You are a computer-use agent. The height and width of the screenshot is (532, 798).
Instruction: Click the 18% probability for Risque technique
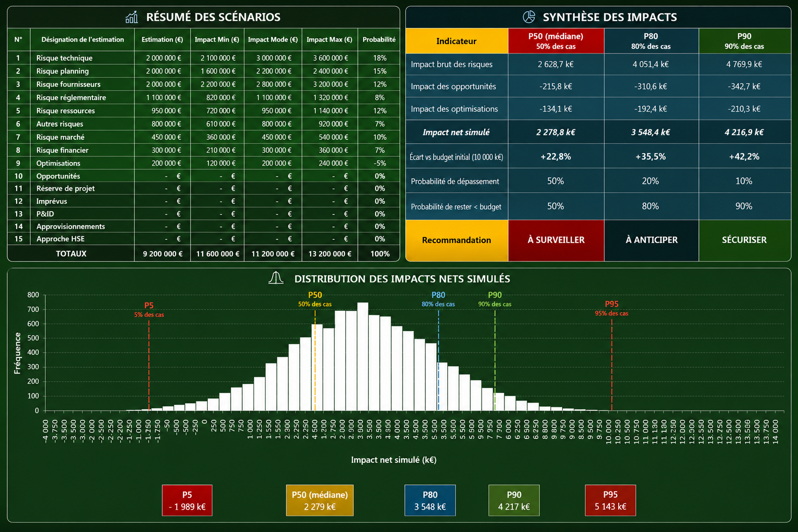380,58
